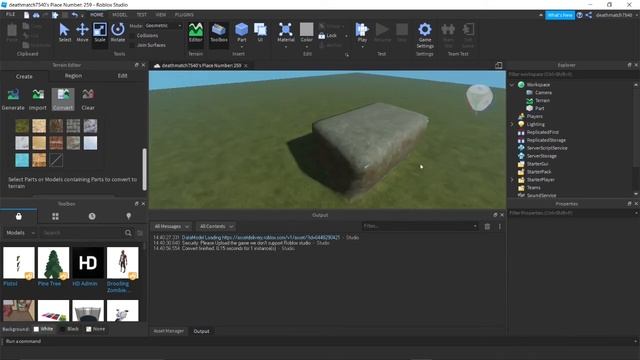
Task: Select the Import terrain tool
Action: pos(38,100)
